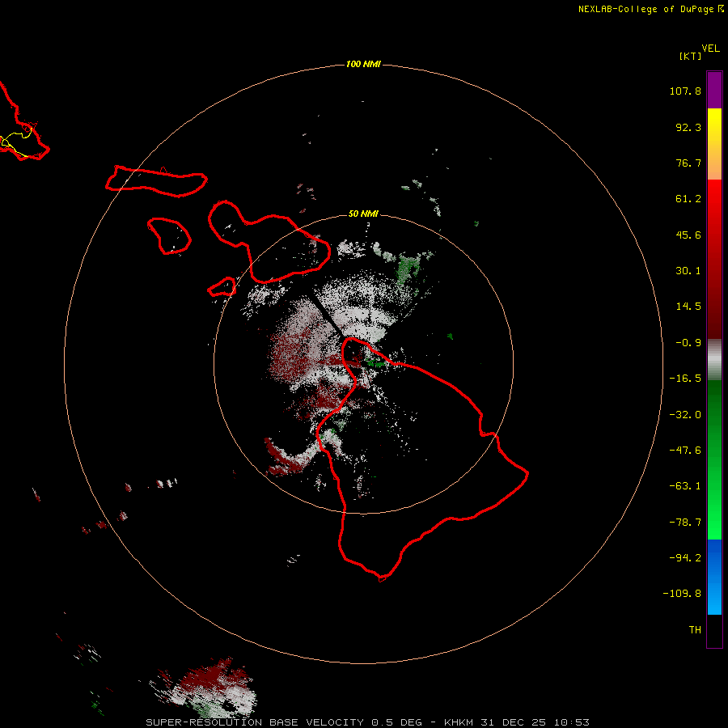Click the -16.5 legend value

pyautogui.click(x=685, y=379)
